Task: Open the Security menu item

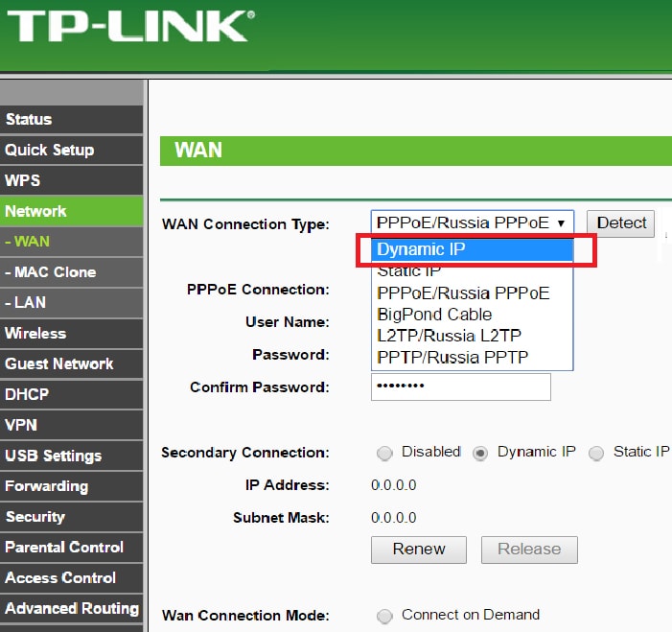Action: click(71, 517)
